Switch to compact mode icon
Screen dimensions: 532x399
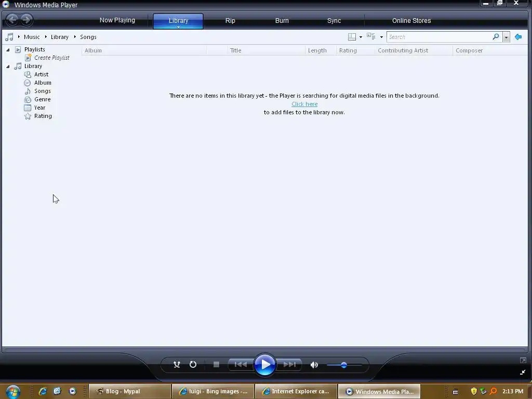tap(523, 372)
